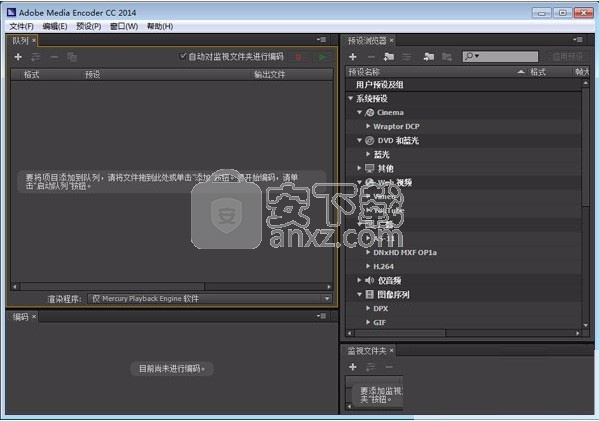Close the 预设浏览器 tab
Screen dimensions: 599x421
[392, 40]
